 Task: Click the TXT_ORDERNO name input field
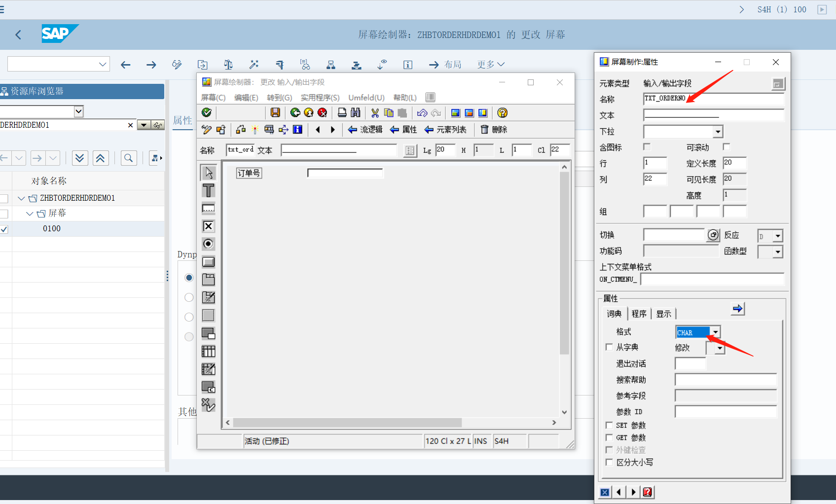[714, 99]
